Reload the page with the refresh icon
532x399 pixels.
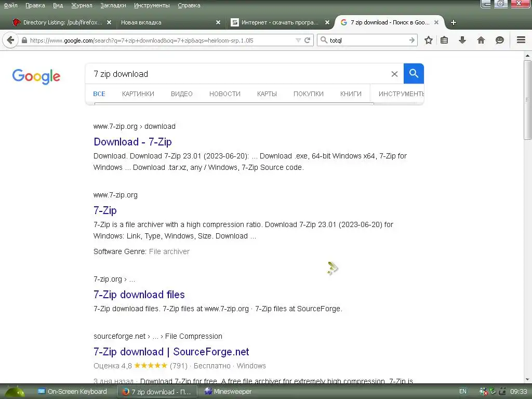tap(308, 40)
